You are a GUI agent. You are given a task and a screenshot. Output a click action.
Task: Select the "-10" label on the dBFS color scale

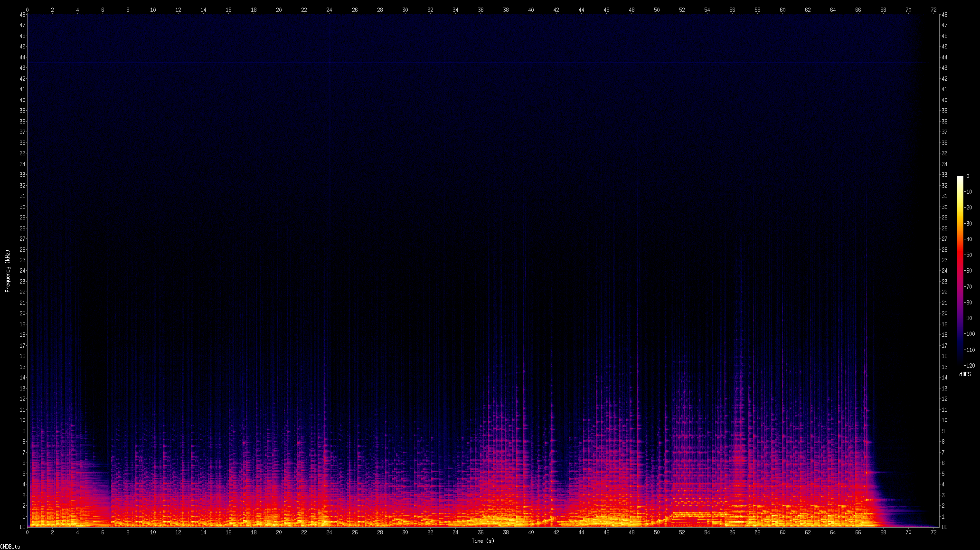[x=968, y=192]
